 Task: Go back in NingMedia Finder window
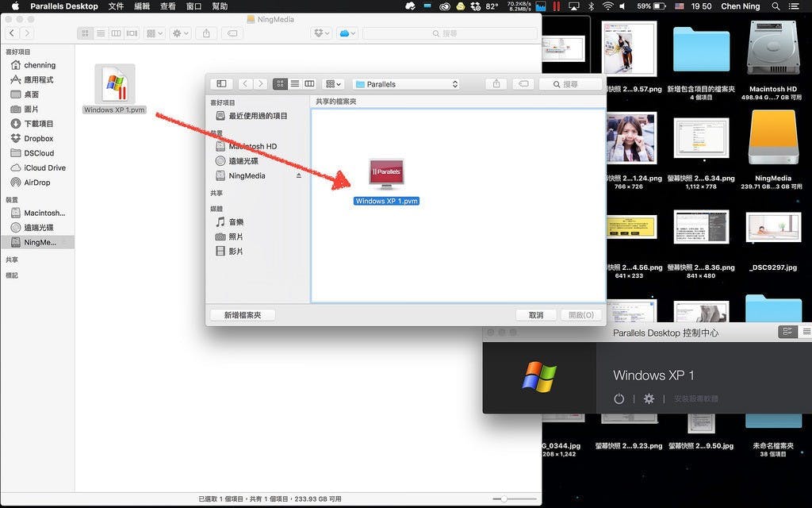click(x=12, y=33)
